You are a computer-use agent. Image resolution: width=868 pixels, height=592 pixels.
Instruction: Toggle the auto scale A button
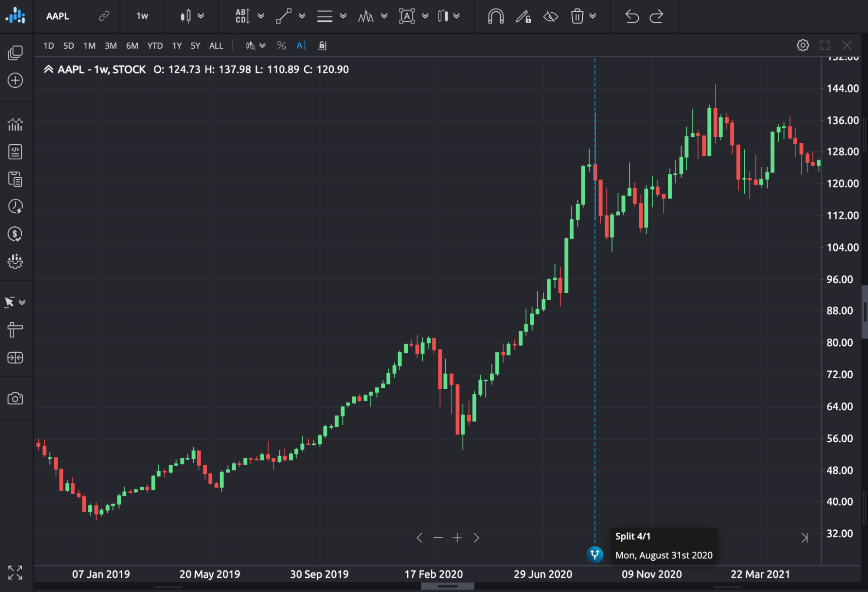click(301, 46)
